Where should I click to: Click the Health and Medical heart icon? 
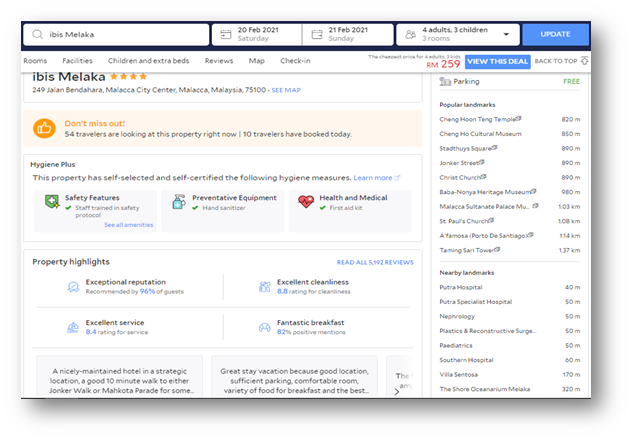306,201
